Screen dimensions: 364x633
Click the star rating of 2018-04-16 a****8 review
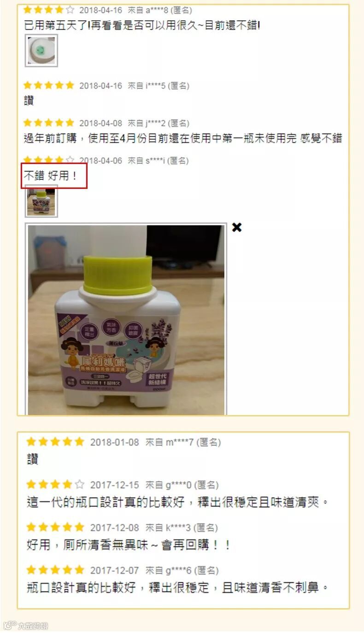(48, 9)
